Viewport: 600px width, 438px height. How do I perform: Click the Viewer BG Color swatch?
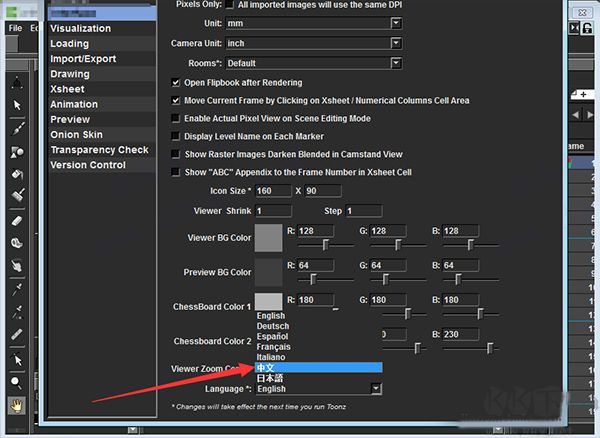click(269, 238)
